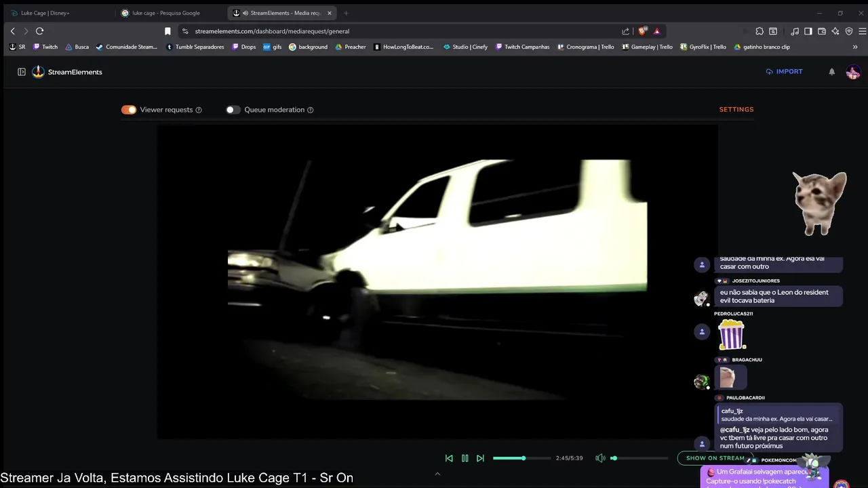Click the BRAGACHUU chat username

pos(747,360)
